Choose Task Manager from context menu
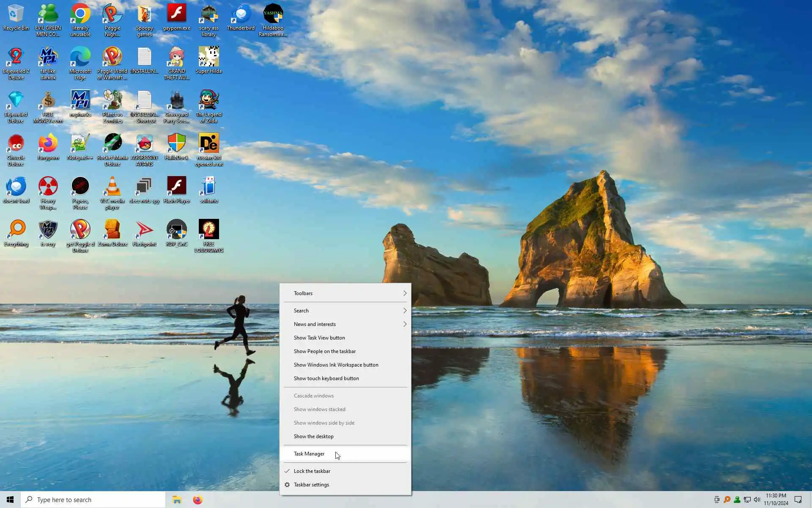812x508 pixels. [x=309, y=454]
